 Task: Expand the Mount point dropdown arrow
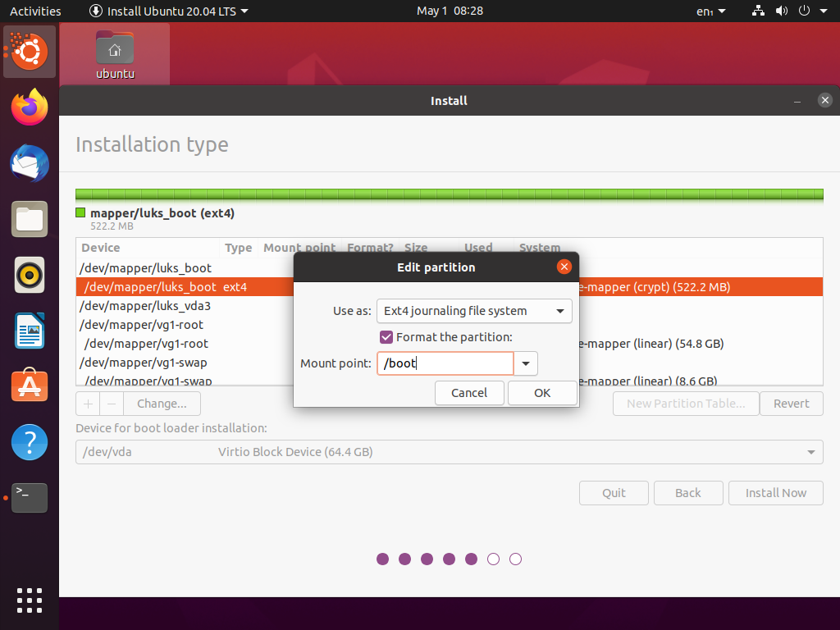click(x=526, y=363)
